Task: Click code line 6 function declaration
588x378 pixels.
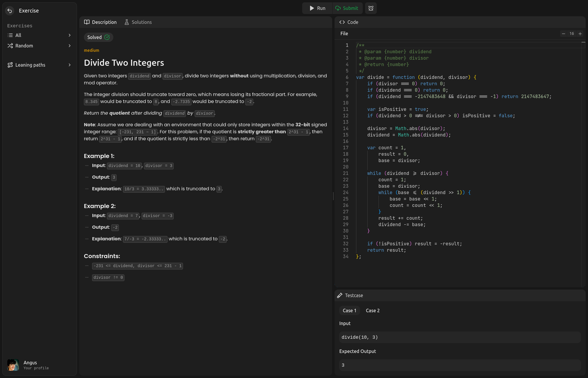Action: pos(416,77)
